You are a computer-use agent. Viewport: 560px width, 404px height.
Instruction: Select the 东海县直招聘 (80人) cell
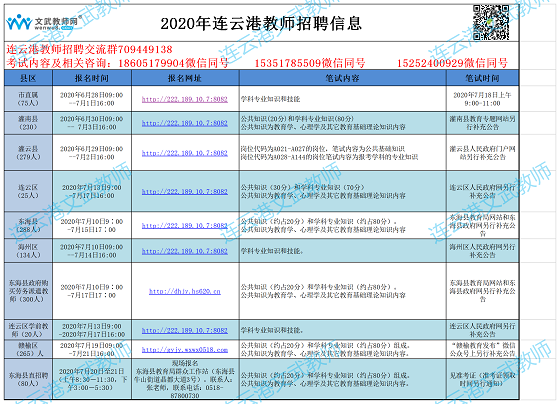28,379
